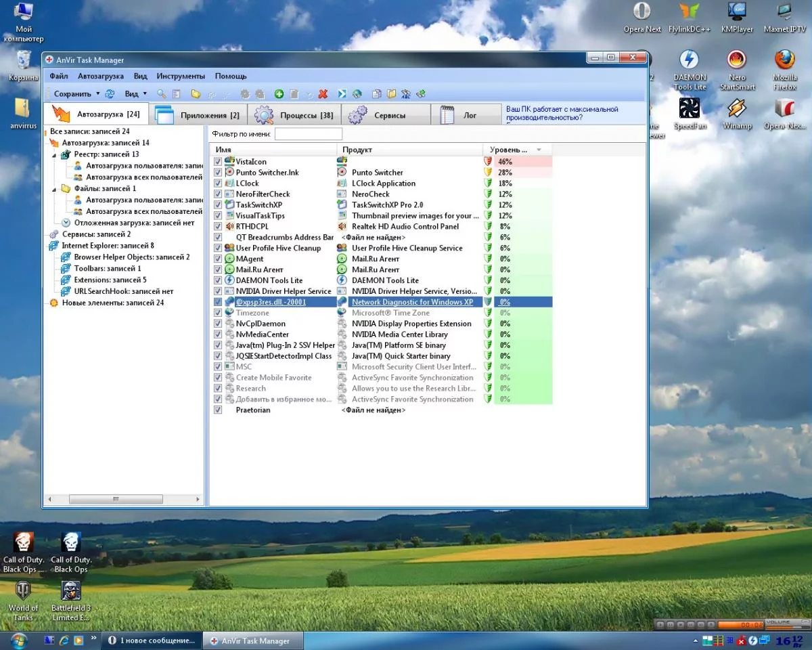Viewport: 812px width, 650px height.
Task: Click the red X delete icon in toolbar
Action: [x=323, y=94]
